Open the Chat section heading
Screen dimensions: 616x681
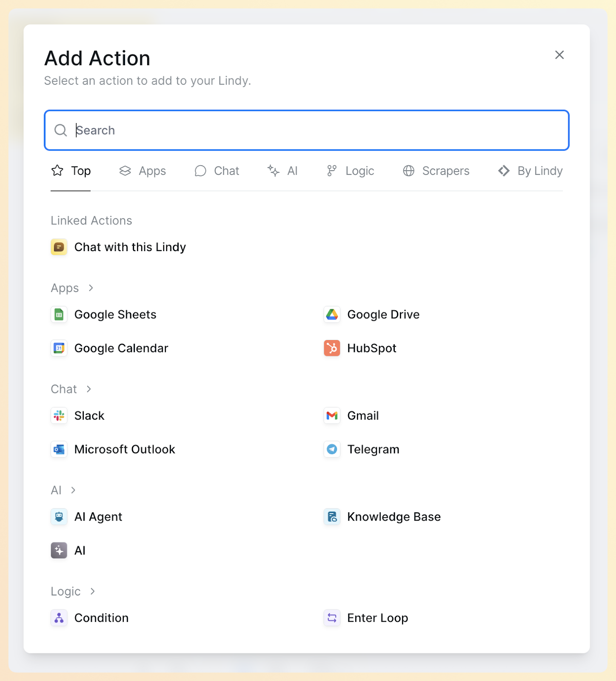(x=64, y=389)
